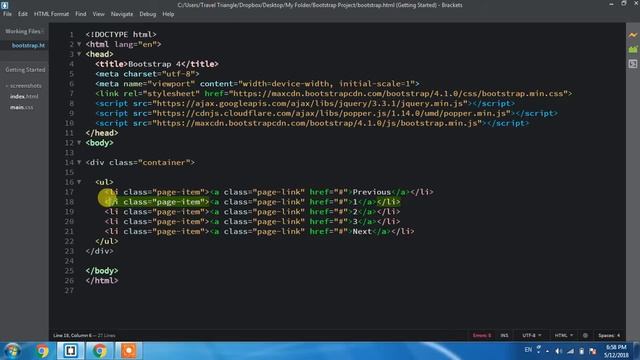Click the Live Preview lightning icon
The height and width of the screenshot is (360, 640).
pos(633,35)
